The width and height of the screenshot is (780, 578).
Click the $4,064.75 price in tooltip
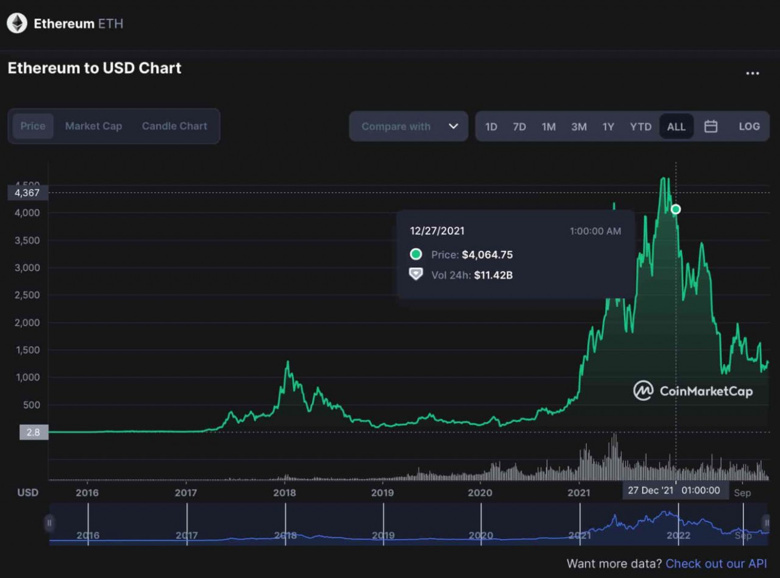(487, 255)
